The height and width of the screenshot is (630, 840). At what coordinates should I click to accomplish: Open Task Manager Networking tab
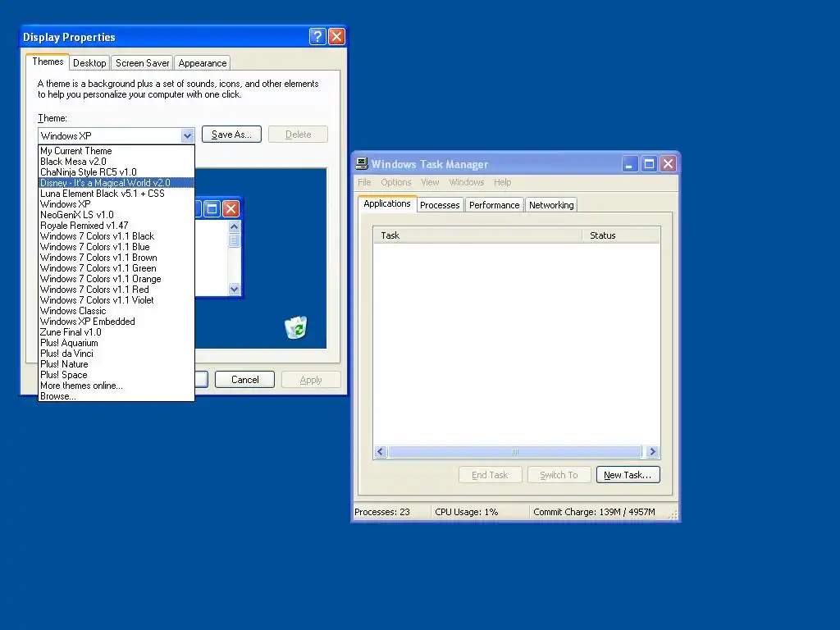551,205
